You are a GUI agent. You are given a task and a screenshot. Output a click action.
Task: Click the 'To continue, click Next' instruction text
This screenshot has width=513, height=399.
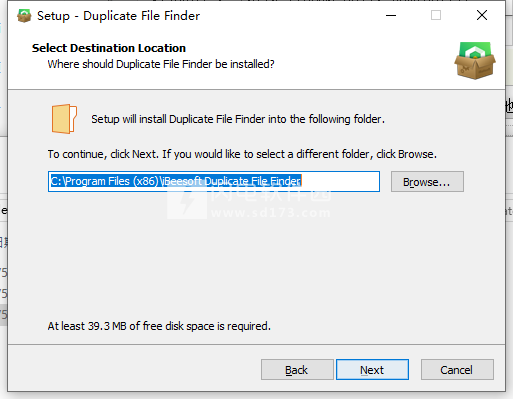pyautogui.click(x=242, y=154)
